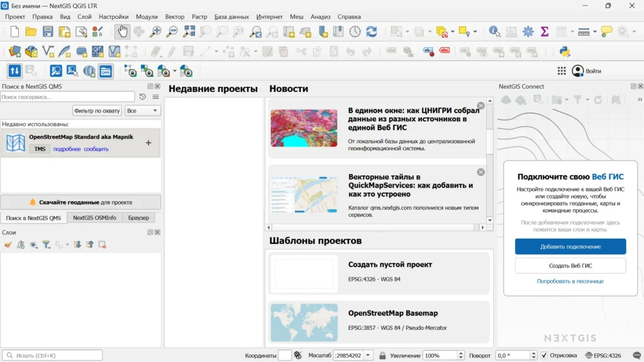Click the EPSG:4326 CRS status button

[x=603, y=356]
